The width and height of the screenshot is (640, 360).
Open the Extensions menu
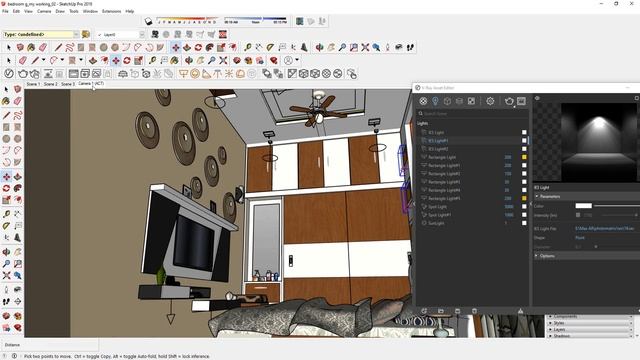point(111,11)
